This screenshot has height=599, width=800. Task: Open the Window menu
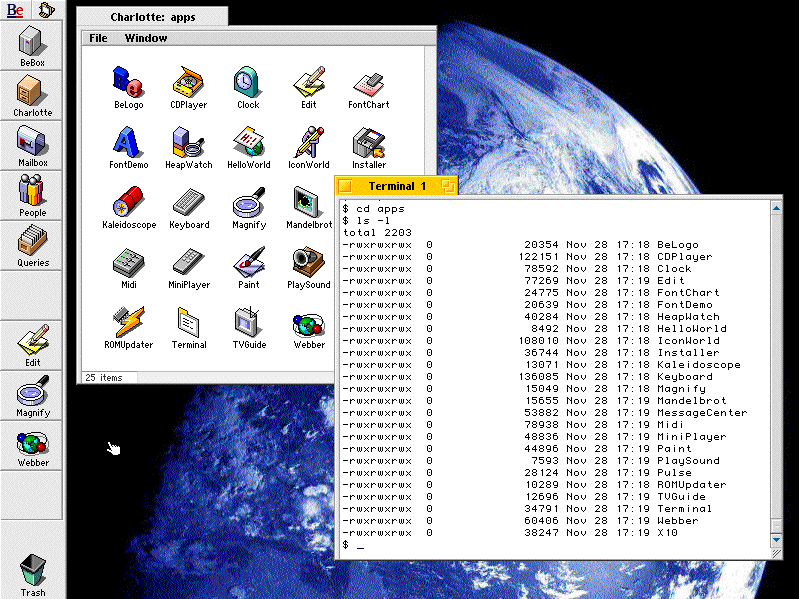(146, 38)
